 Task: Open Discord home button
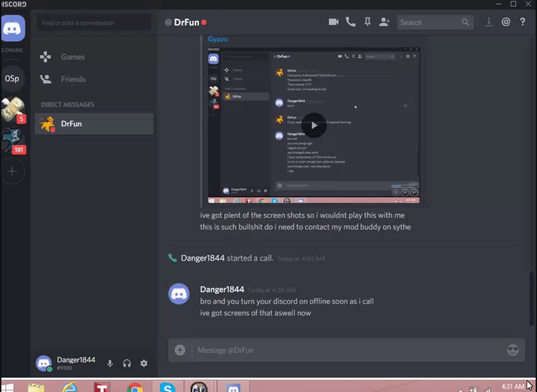click(13, 28)
